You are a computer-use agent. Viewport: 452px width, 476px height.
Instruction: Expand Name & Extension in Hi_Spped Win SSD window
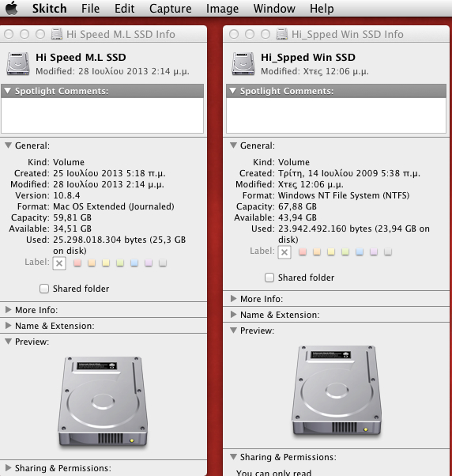tap(233, 315)
